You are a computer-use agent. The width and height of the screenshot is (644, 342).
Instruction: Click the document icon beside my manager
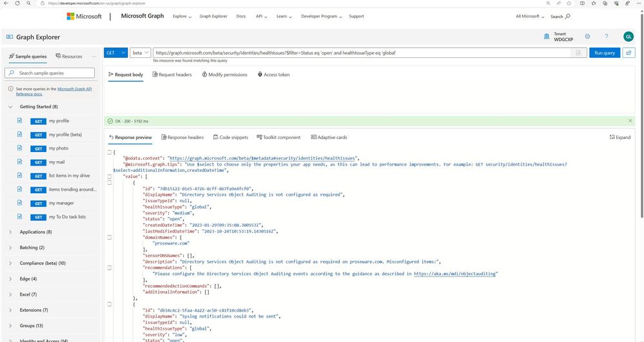click(x=19, y=203)
